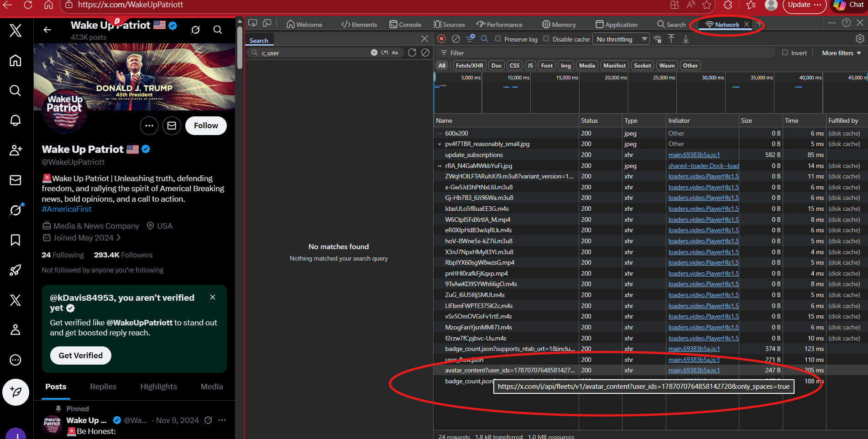The image size is (868, 439).
Task: Open initiator link for update_subscriptions request
Action: click(694, 155)
